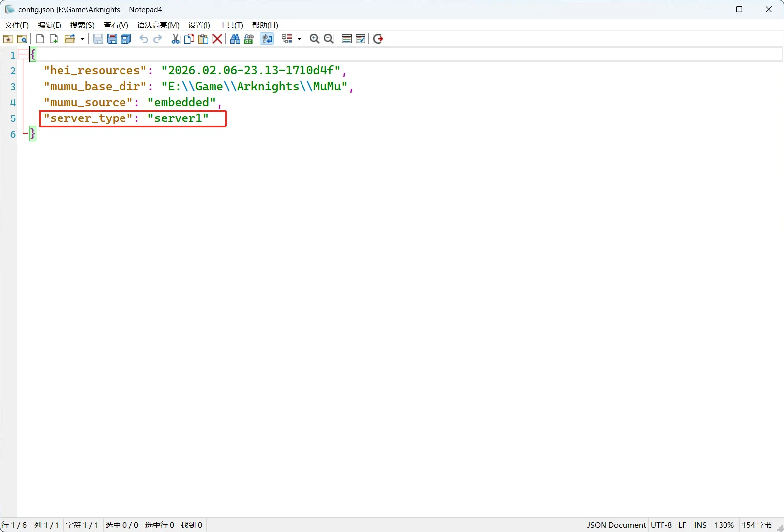Collapse the JSON block fold marker on line 1
Image resolution: width=784 pixels, height=532 pixels.
[x=23, y=55]
